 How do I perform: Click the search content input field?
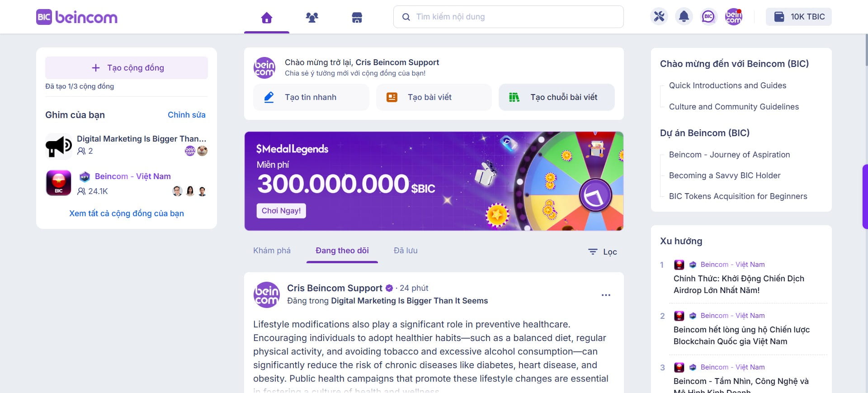(x=509, y=17)
